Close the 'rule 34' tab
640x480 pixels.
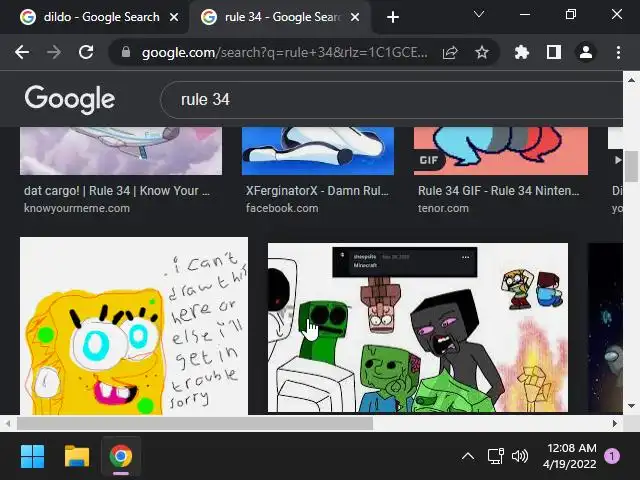(355, 17)
